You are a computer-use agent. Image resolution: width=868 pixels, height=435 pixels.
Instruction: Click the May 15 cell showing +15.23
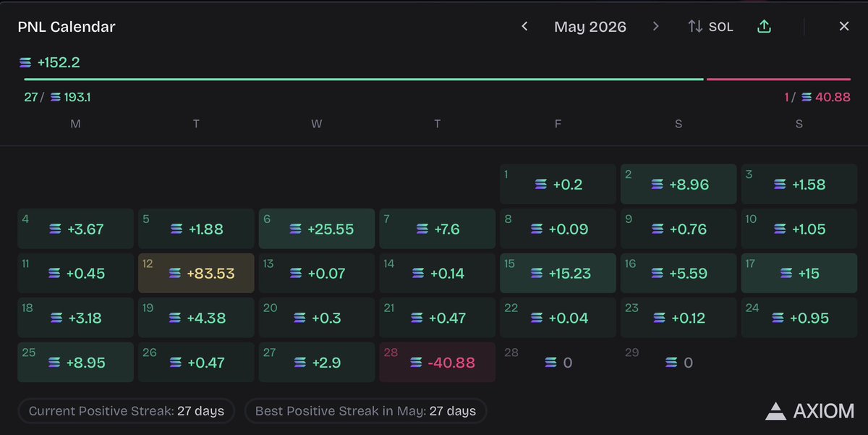558,273
